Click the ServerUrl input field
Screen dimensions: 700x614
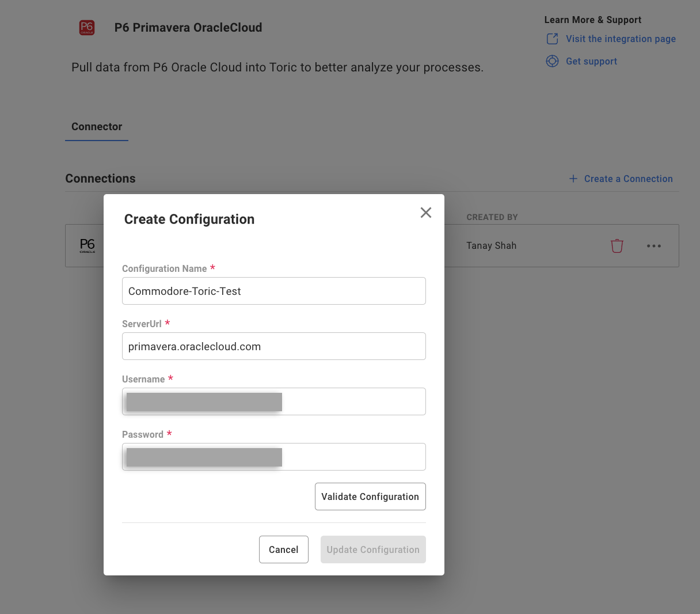click(274, 346)
